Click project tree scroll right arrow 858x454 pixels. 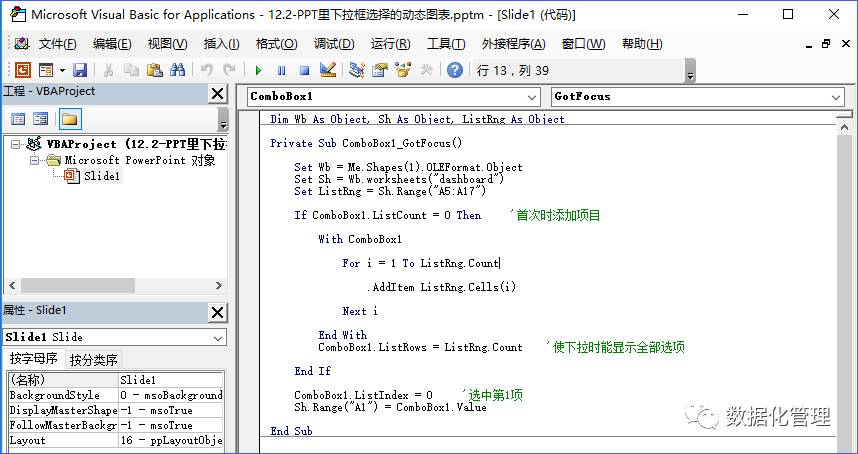pyautogui.click(x=219, y=286)
